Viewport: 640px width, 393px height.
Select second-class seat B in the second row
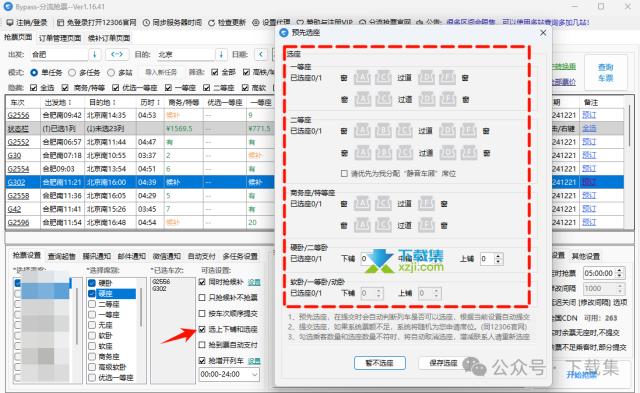point(383,153)
